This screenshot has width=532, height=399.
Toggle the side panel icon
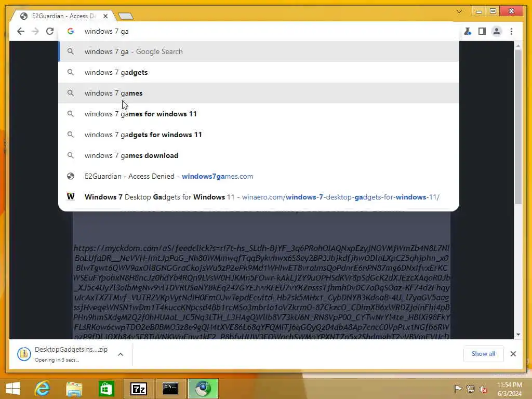[x=482, y=31]
